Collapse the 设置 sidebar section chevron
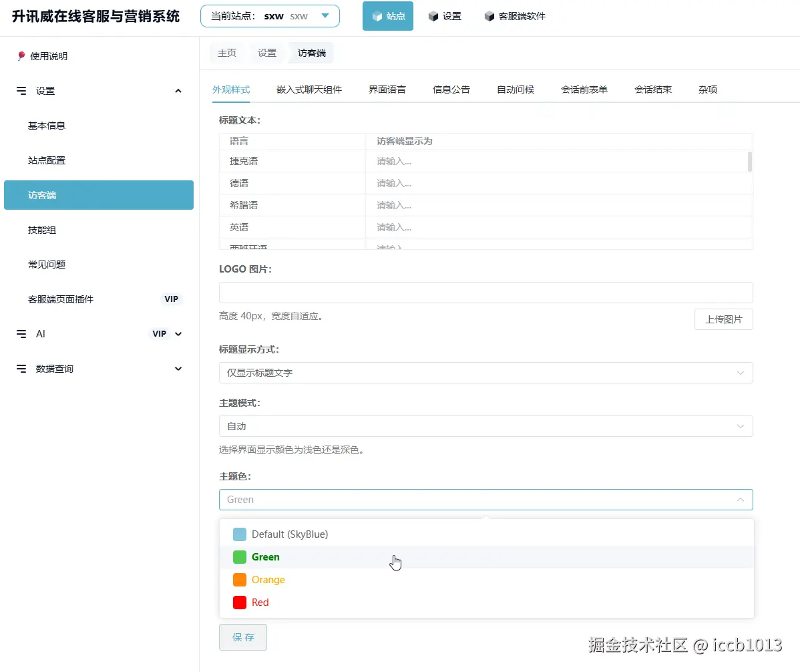The image size is (800, 672). tap(178, 91)
